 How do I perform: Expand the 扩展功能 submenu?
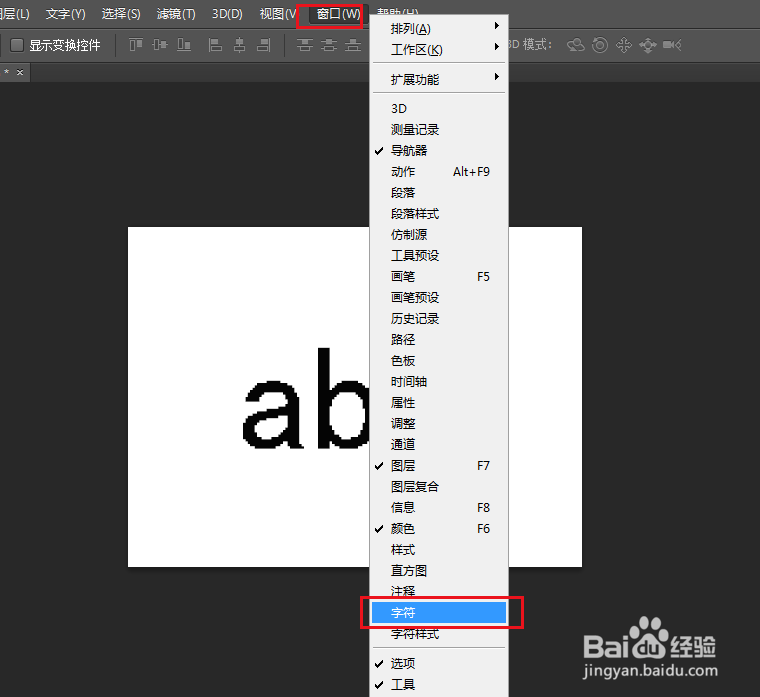(x=439, y=79)
